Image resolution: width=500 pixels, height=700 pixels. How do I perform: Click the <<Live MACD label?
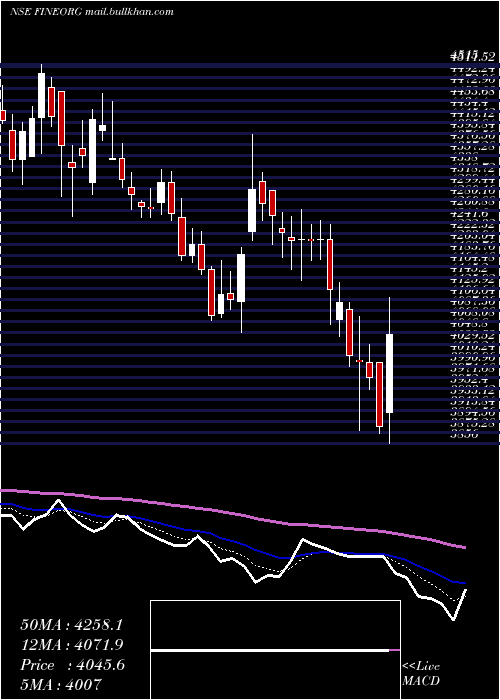tap(421, 674)
